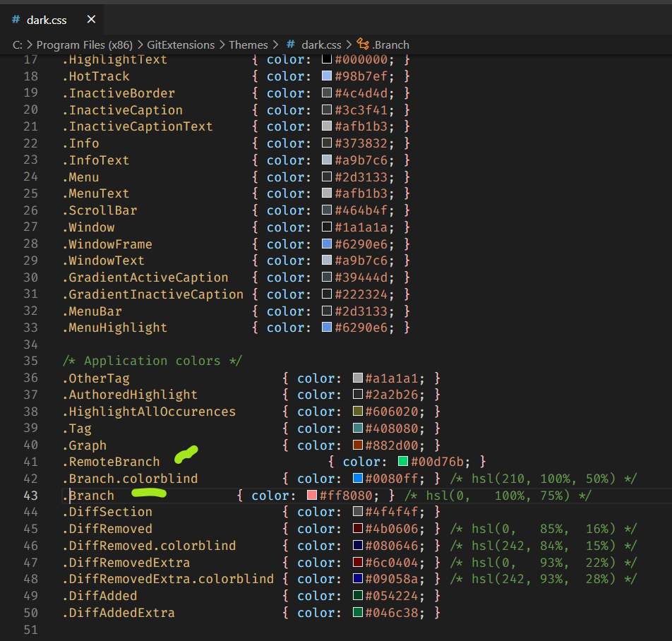Open the GitExtensions breadcrumb dropdown
This screenshot has width=672, height=641.
pyautogui.click(x=181, y=44)
